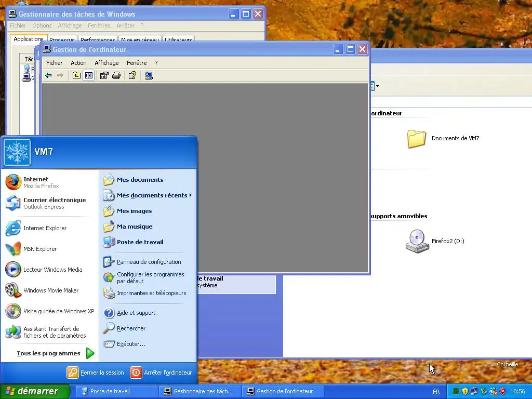Select the Firefox2 (D:) CD drive
Screen dimensions: 532x399
click(435, 241)
